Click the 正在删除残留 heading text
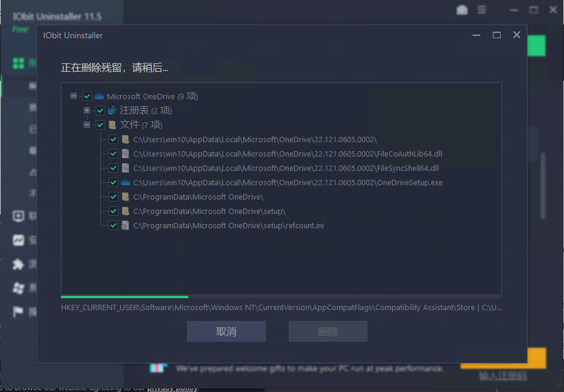This screenshot has width=564, height=392. 114,68
